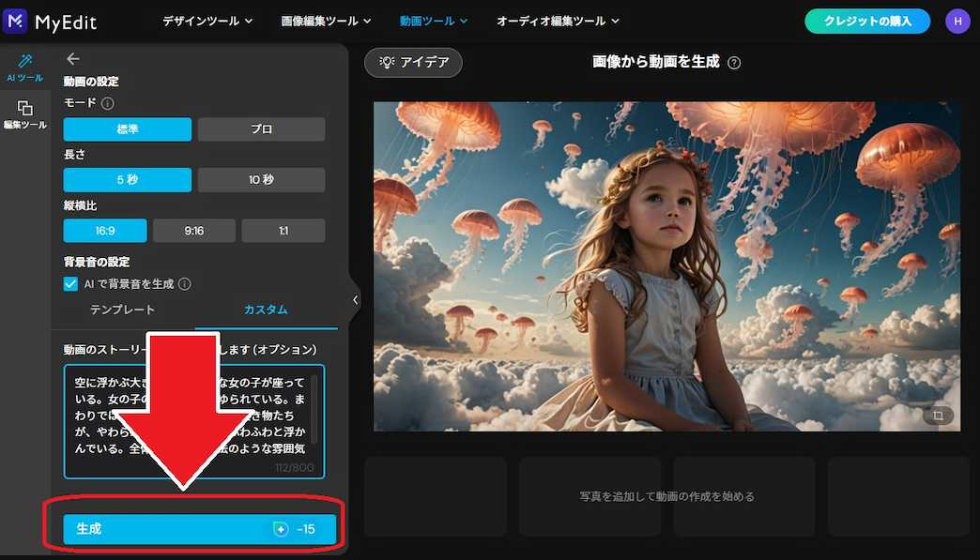Collapse the settings panel with the chevron

tap(354, 300)
